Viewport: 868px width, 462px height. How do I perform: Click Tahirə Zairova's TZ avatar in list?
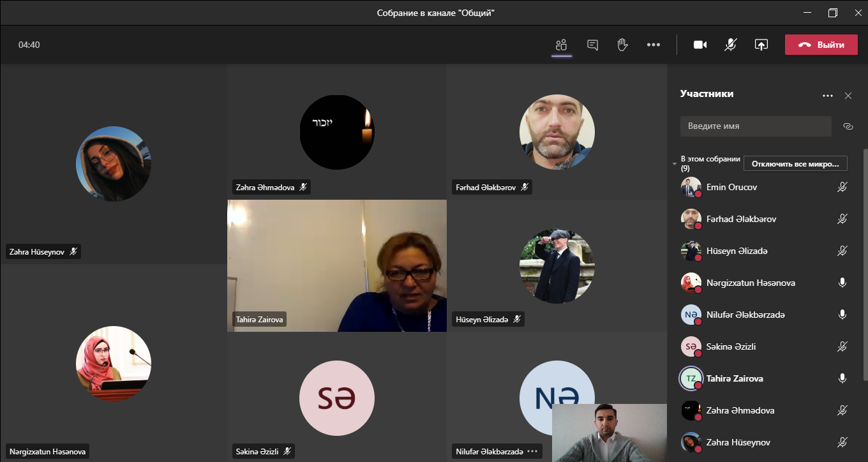coord(691,378)
